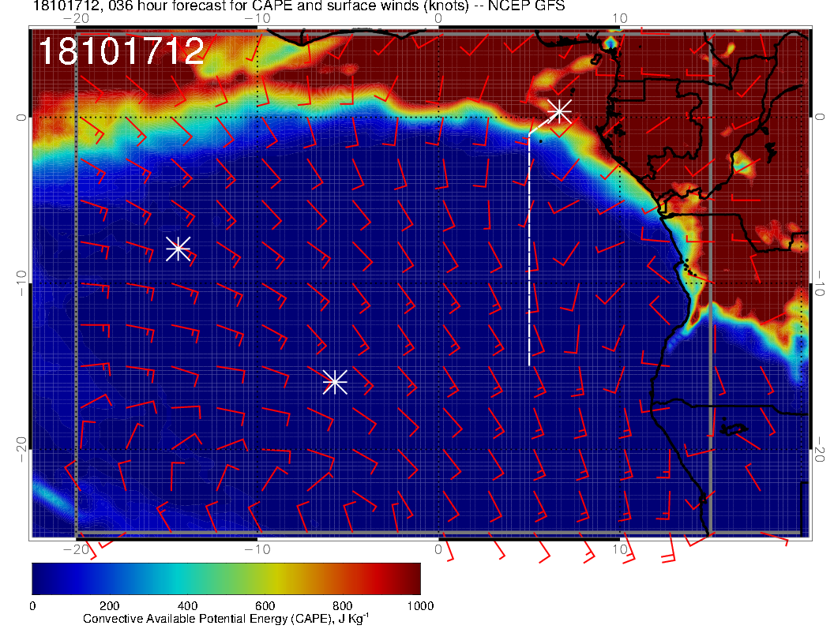Click the top axis longitude label 10
The width and height of the screenshot is (834, 644).
click(x=620, y=19)
